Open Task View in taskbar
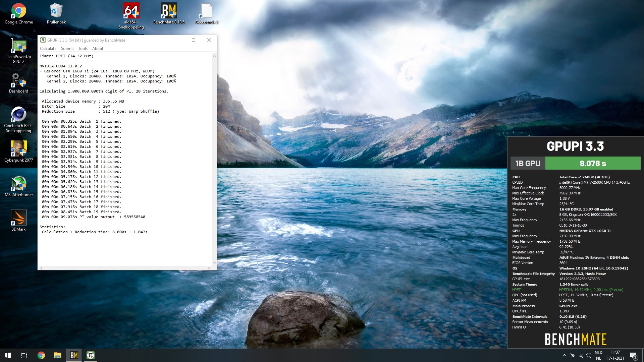The image size is (644, 362). [24, 355]
